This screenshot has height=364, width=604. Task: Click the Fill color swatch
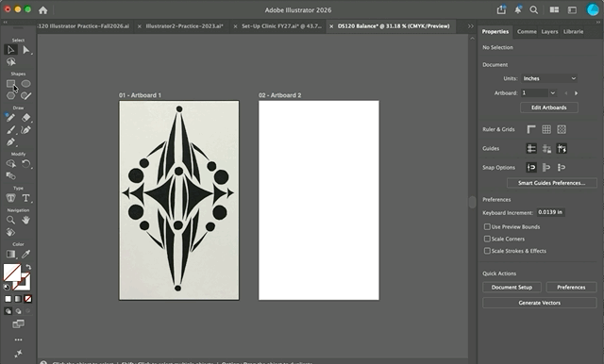(x=12, y=272)
